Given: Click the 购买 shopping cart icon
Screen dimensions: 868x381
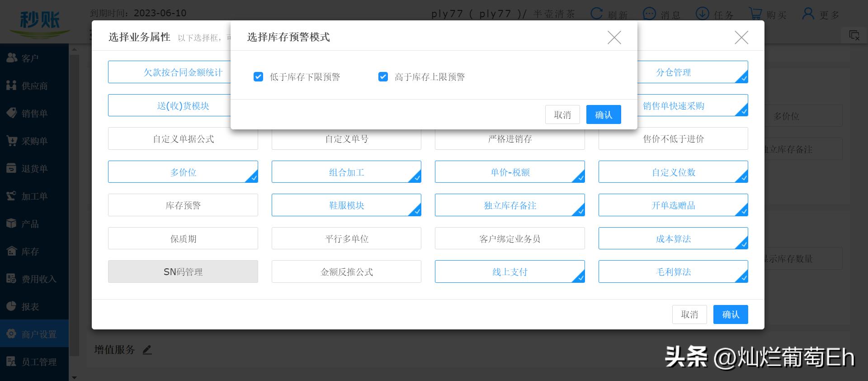Looking at the screenshot, I should coord(755,14).
